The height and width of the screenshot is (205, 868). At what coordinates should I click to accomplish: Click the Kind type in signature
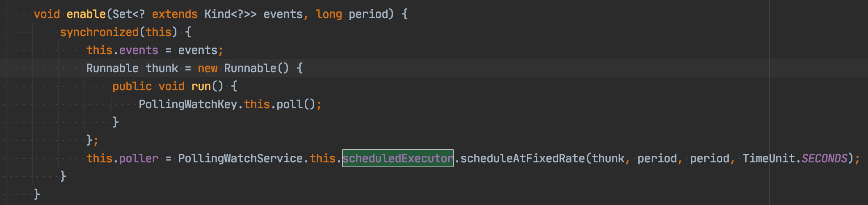click(x=217, y=14)
